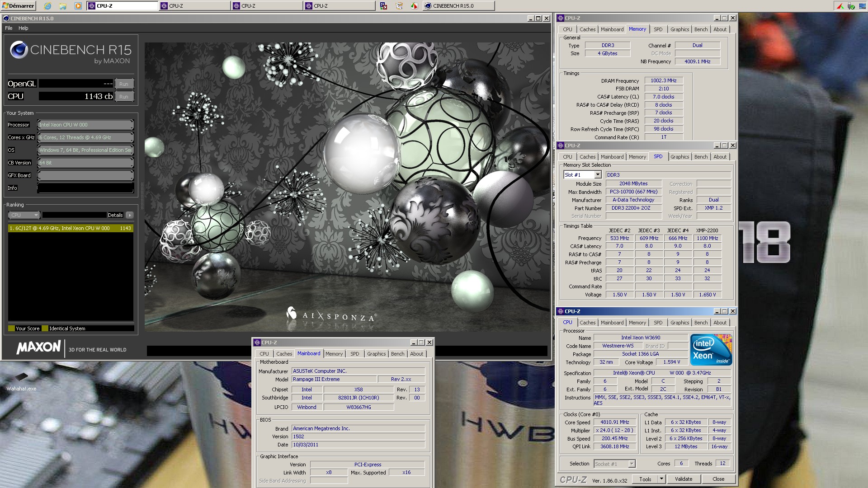Open the Slot #1 memory slot dropdown
The height and width of the screenshot is (488, 868).
[597, 175]
